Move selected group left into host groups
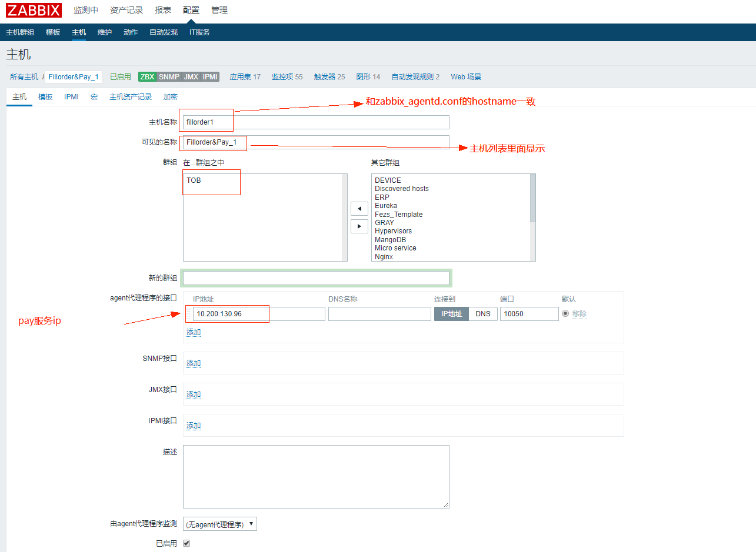756x552 pixels. click(359, 209)
